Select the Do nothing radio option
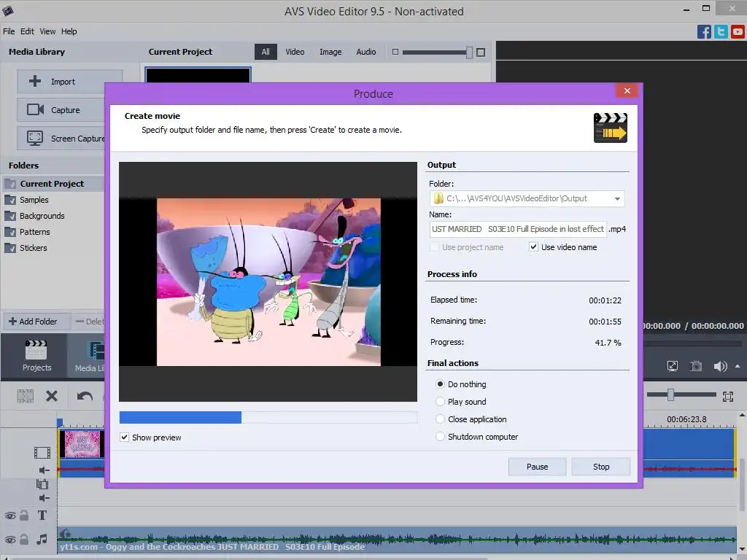Screen dimensions: 747x560 pos(440,384)
